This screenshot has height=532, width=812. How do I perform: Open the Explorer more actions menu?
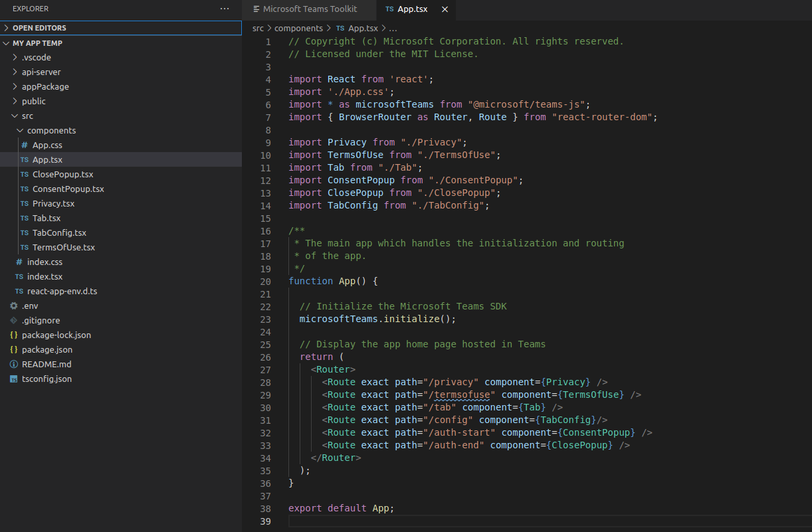(x=224, y=9)
